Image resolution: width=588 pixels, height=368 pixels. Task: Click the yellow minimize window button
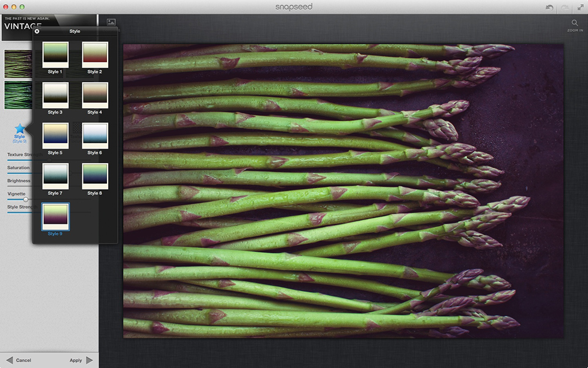tap(14, 6)
